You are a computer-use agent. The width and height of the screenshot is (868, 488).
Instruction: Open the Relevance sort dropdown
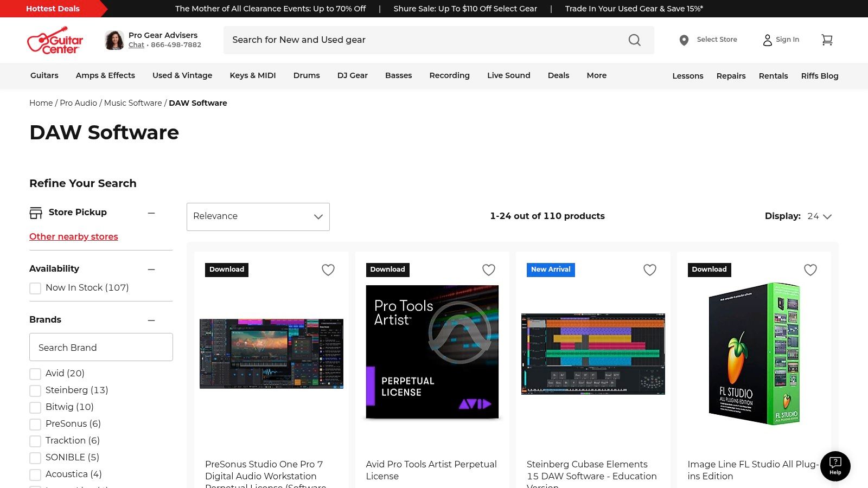tap(258, 216)
